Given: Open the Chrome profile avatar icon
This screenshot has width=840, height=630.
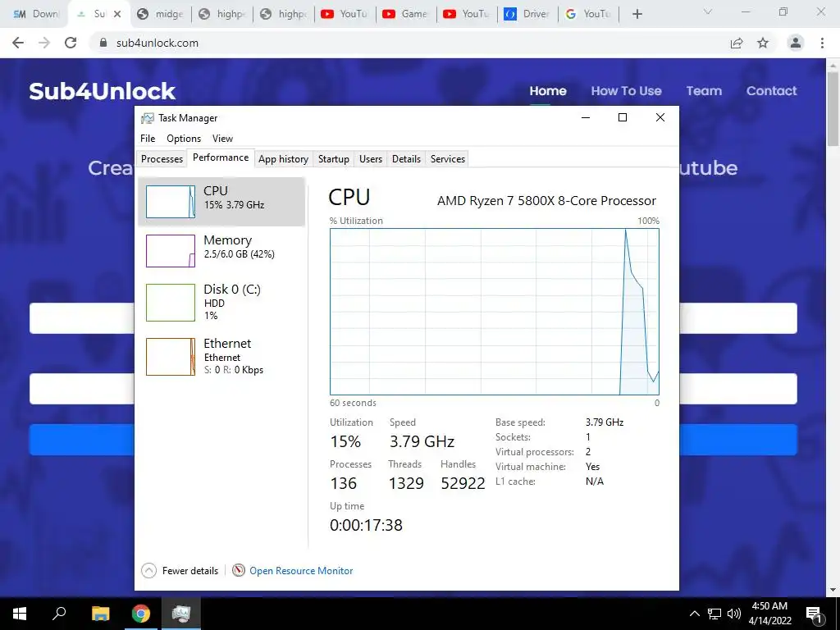Looking at the screenshot, I should 796,43.
